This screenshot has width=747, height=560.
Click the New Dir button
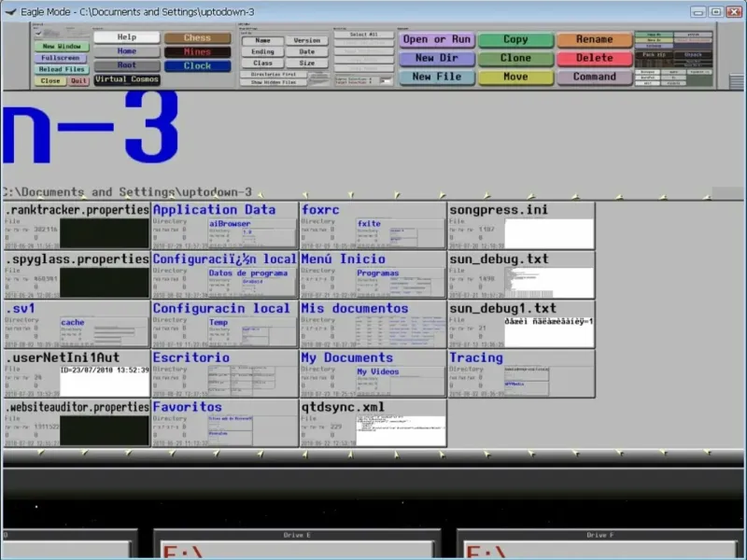[437, 58]
